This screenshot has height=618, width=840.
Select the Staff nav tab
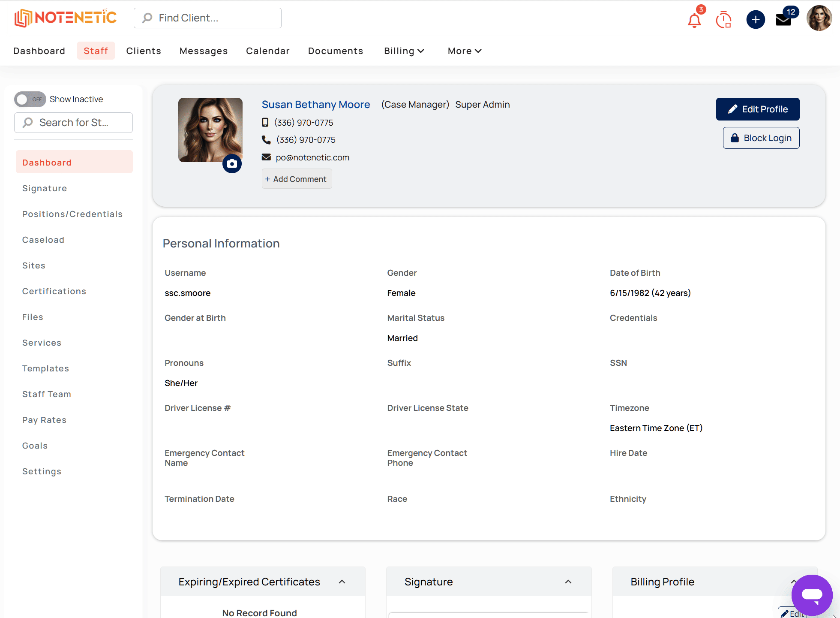pos(96,51)
